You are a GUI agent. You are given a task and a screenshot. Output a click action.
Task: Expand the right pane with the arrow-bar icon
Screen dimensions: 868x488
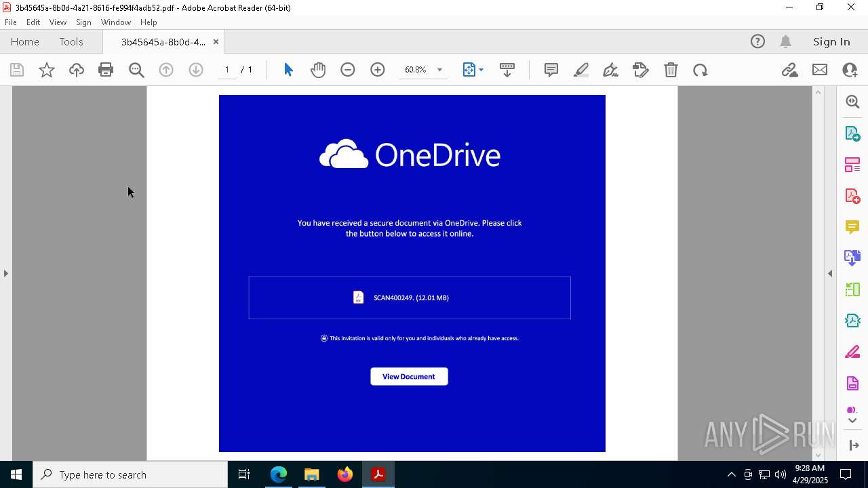click(854, 445)
